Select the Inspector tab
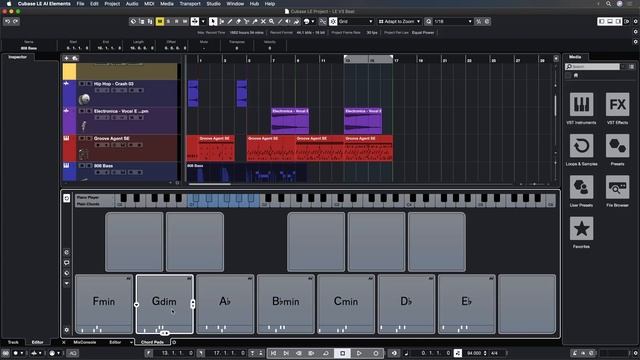This screenshot has width=640, height=360. (18, 57)
